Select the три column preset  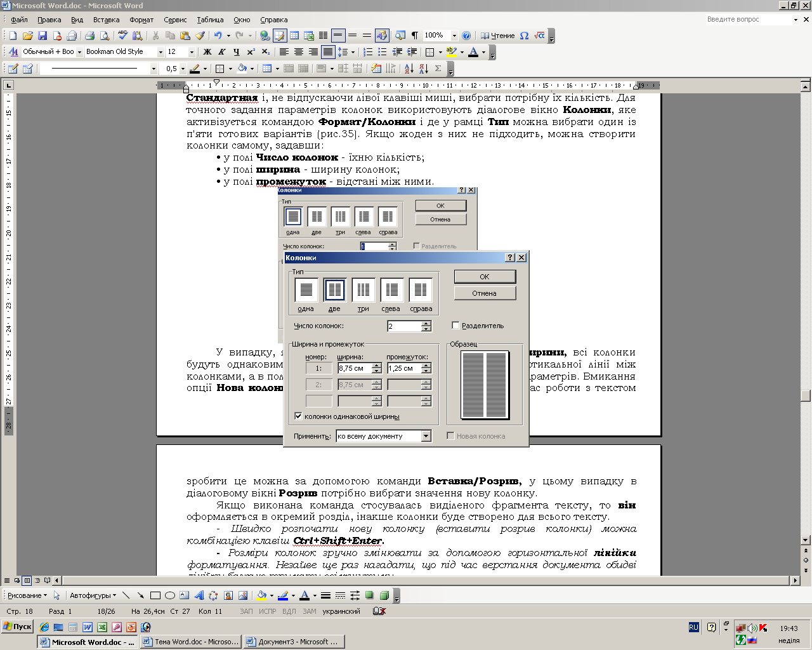tap(363, 290)
